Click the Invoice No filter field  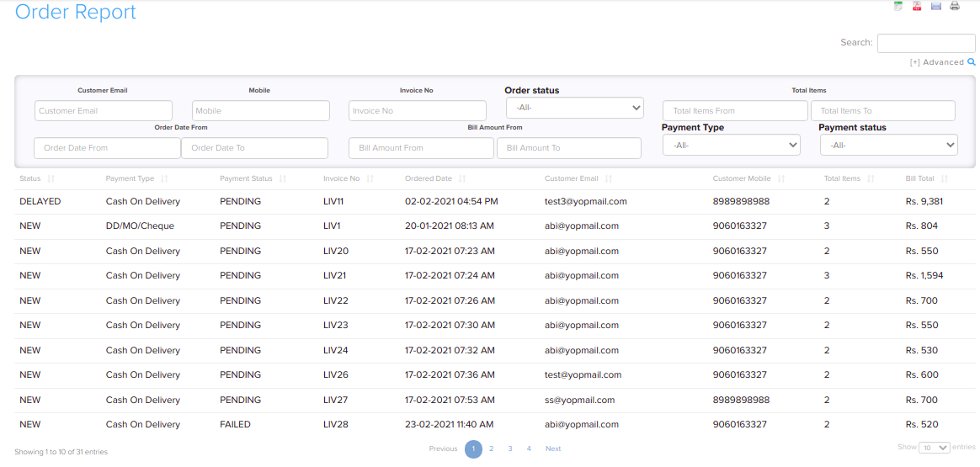click(x=418, y=110)
